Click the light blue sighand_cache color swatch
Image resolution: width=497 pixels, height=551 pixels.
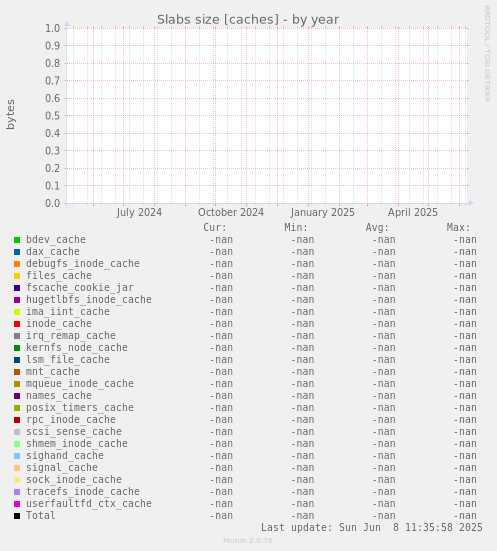[17, 456]
